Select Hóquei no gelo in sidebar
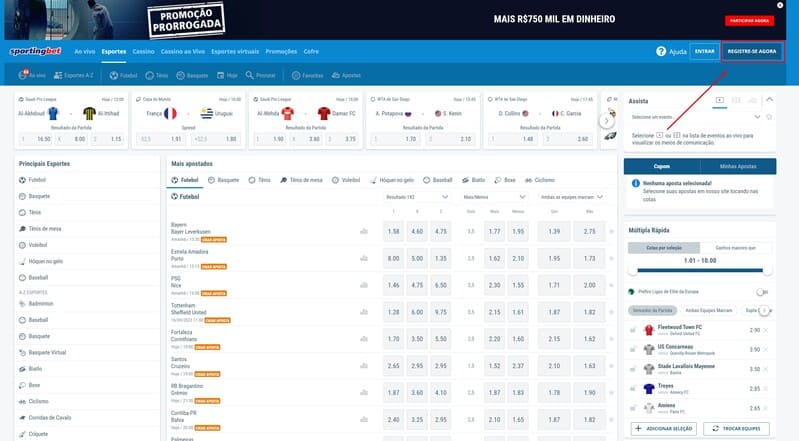799x441 pixels. click(x=41, y=262)
